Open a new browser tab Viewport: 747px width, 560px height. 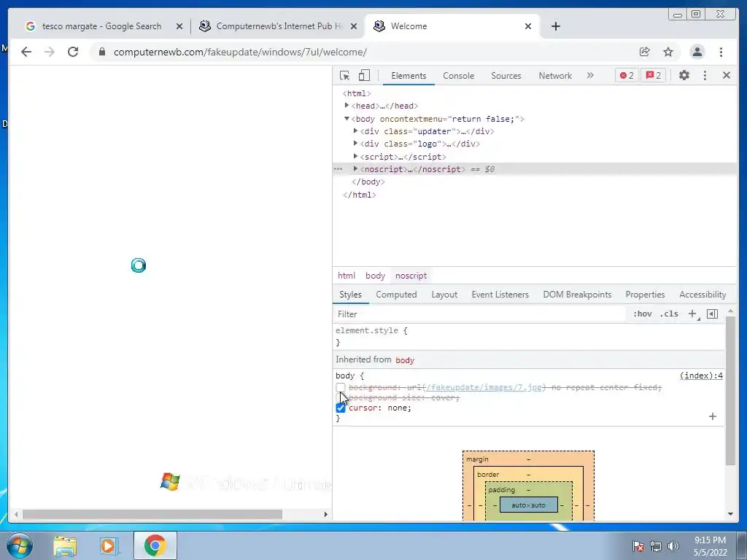click(555, 26)
